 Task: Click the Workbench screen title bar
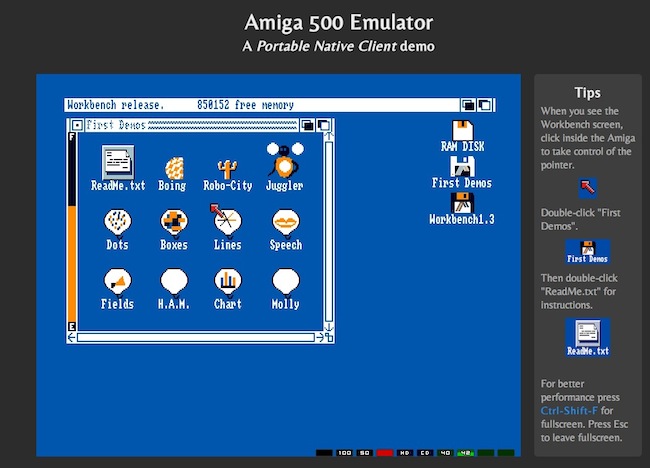click(262, 105)
